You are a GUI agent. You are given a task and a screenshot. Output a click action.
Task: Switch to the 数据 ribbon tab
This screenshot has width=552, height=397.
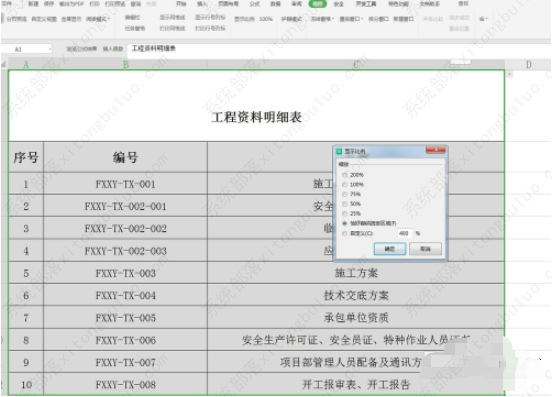pos(275,4)
